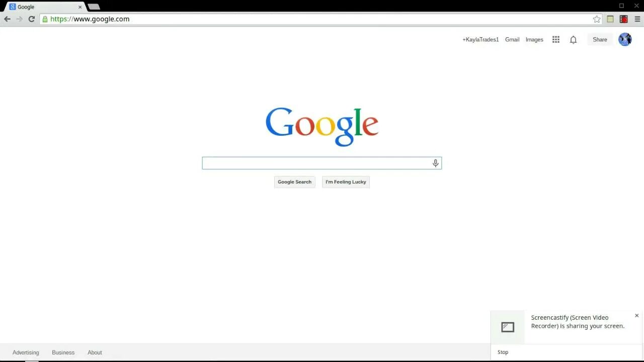The height and width of the screenshot is (362, 644).
Task: Click the browser Back arrow
Action: (7, 19)
